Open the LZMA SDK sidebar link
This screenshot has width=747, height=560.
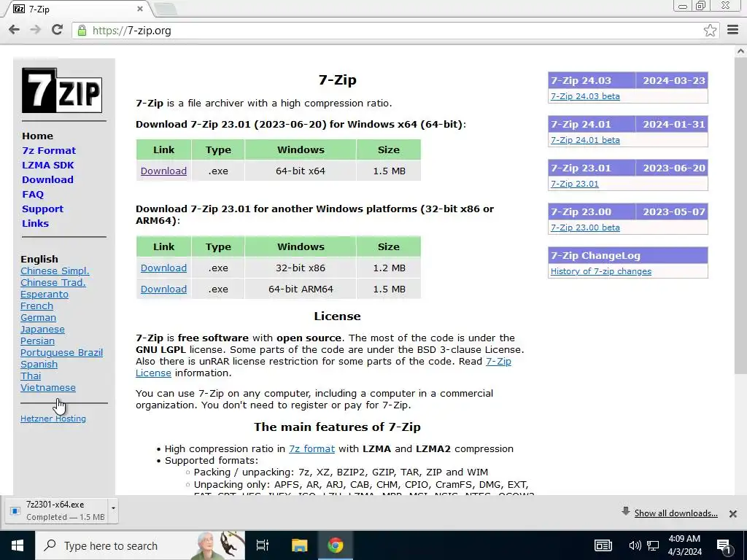[47, 166]
